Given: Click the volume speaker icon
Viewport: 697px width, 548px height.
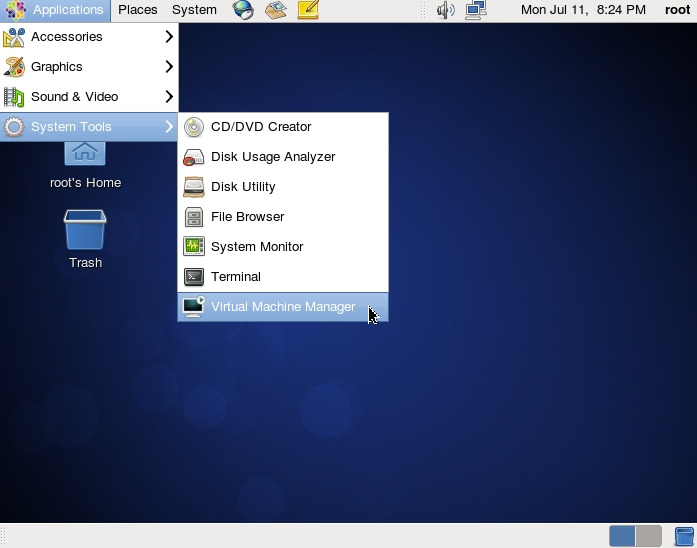Looking at the screenshot, I should (x=445, y=10).
